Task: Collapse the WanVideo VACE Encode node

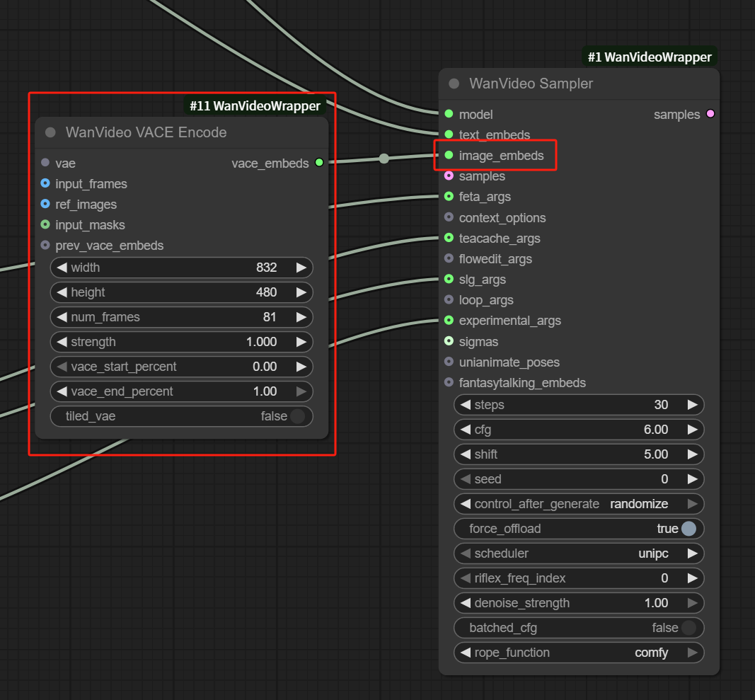Action: (50, 132)
